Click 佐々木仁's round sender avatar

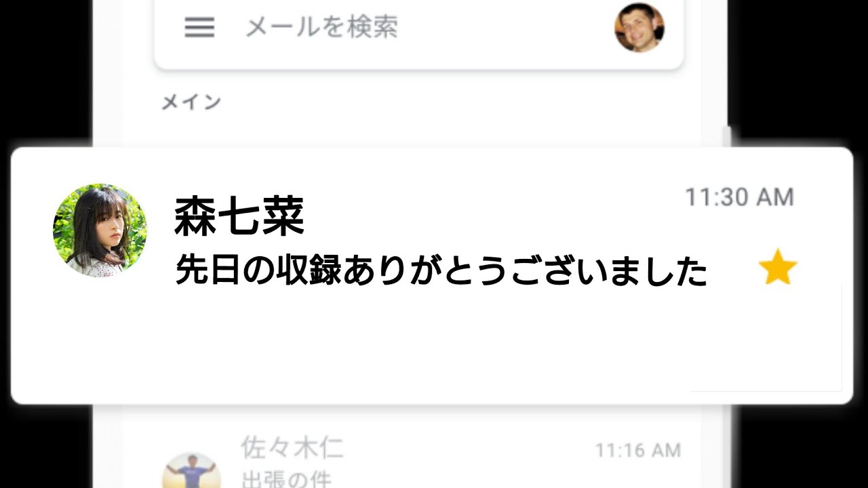point(191,470)
